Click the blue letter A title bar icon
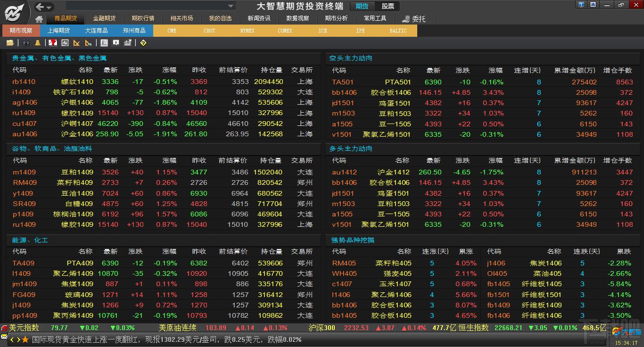This screenshot has height=347, width=644. 593,5
